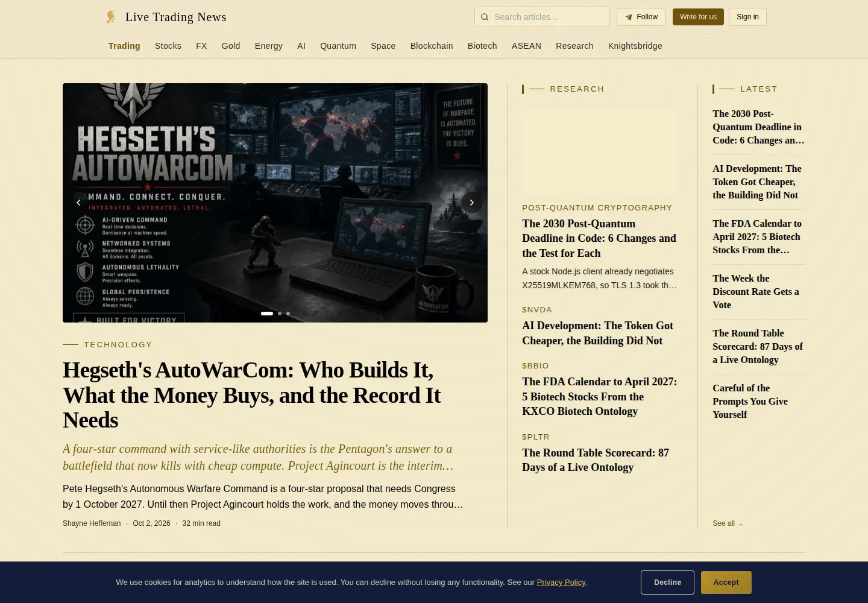
Task: Click the $BBIO ticker tag
Action: pyautogui.click(x=535, y=365)
